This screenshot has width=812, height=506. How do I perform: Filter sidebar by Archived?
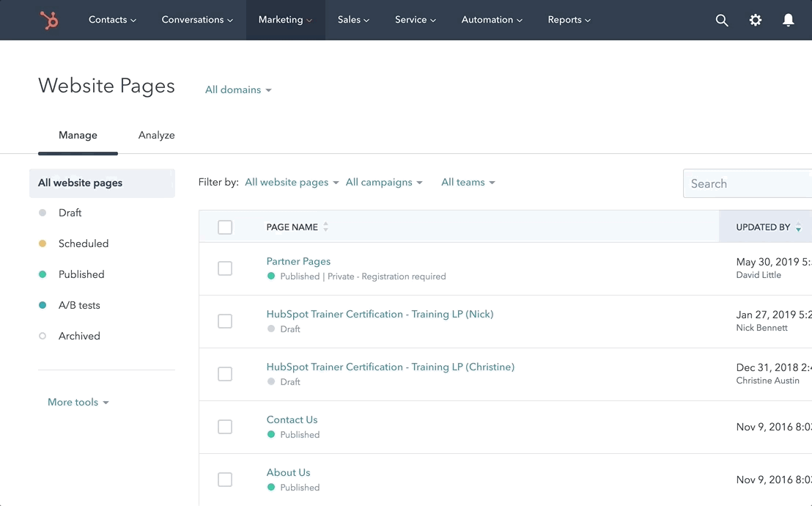tap(79, 336)
